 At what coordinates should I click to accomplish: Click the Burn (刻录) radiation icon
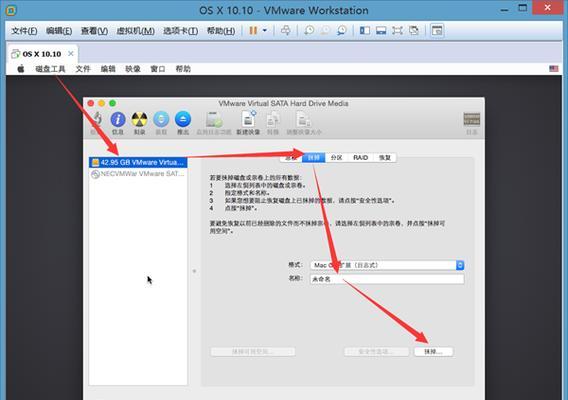139,120
